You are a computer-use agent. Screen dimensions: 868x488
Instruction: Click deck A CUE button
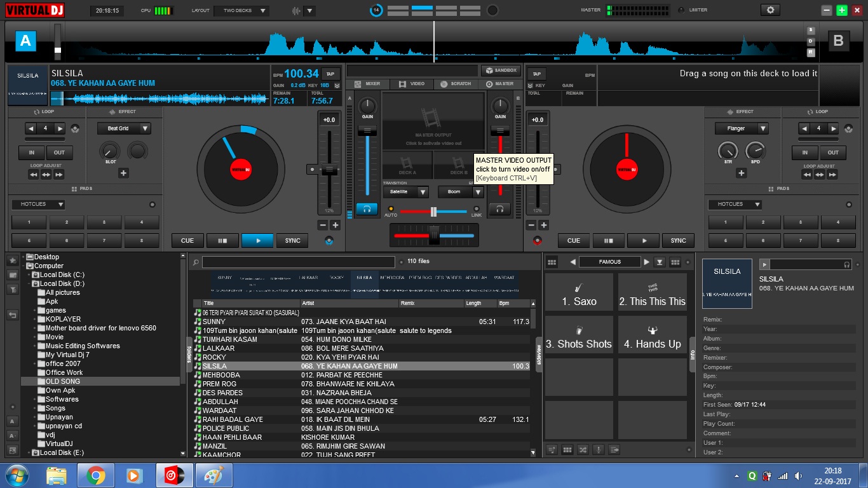click(187, 241)
